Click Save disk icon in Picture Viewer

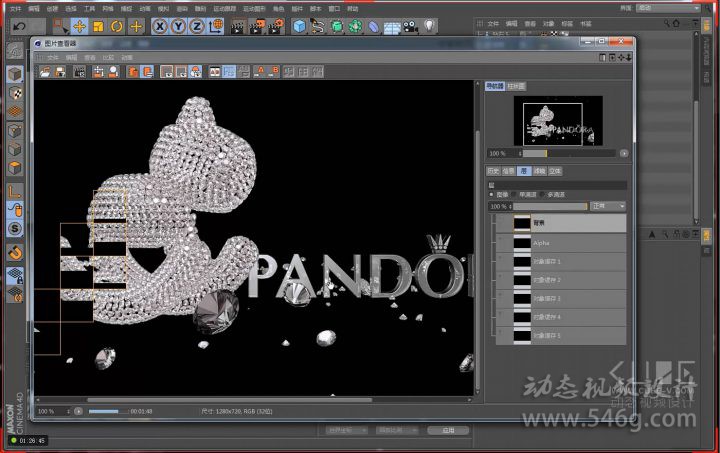pyautogui.click(x=60, y=72)
